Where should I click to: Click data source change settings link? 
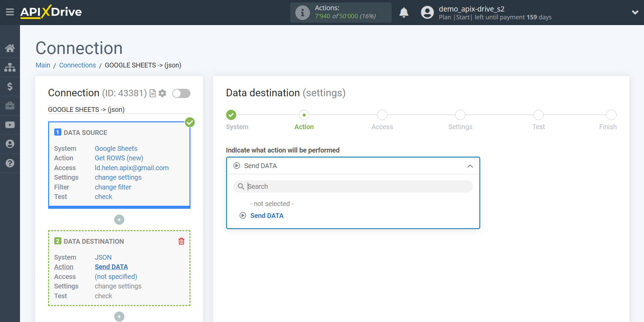(118, 177)
